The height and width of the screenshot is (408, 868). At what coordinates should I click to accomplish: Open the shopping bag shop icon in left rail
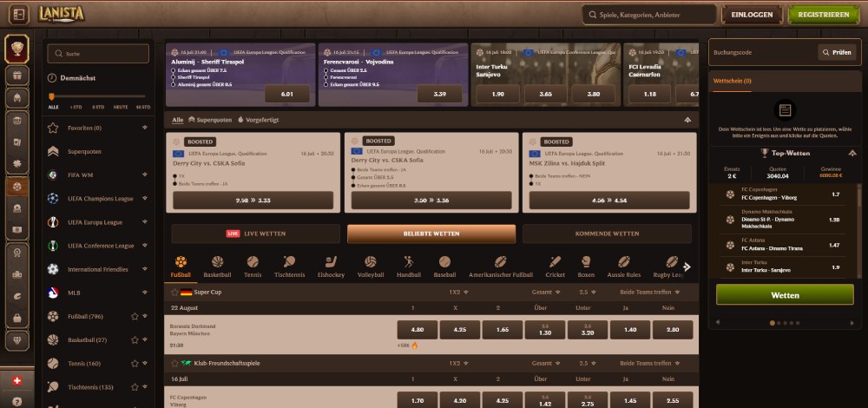click(16, 318)
